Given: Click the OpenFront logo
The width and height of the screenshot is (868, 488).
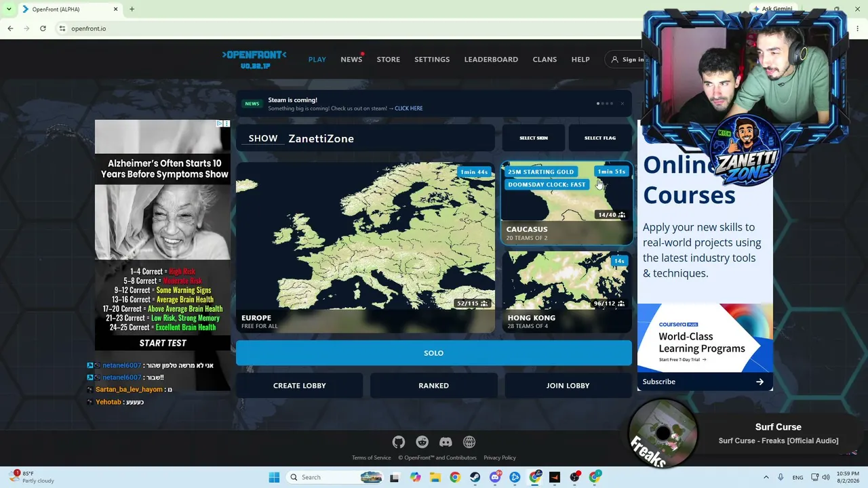Looking at the screenshot, I should 254,59.
